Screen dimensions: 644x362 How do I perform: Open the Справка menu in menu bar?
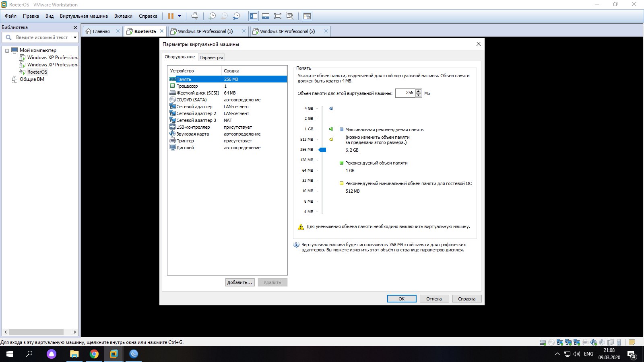(148, 16)
